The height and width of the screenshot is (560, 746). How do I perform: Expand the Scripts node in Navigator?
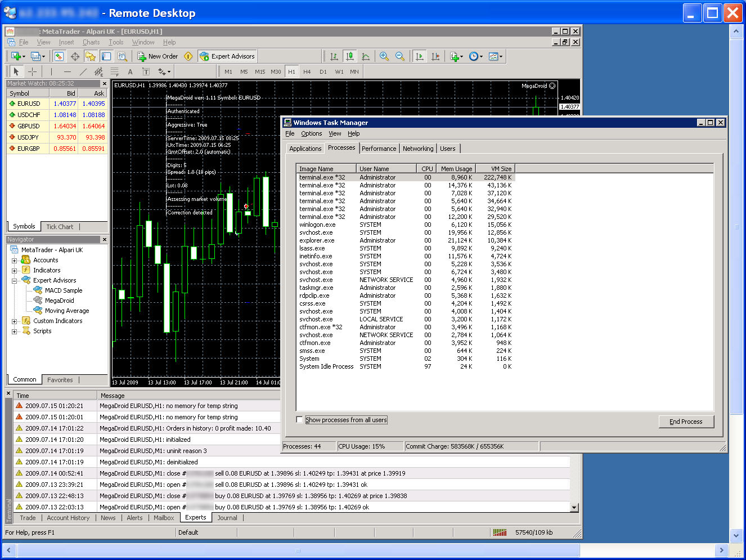click(14, 331)
